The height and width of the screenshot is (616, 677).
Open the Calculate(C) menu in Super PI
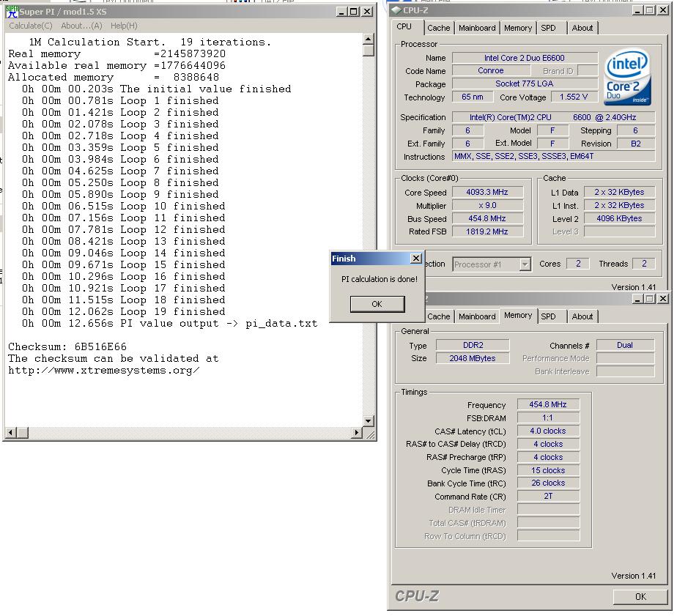click(x=31, y=26)
